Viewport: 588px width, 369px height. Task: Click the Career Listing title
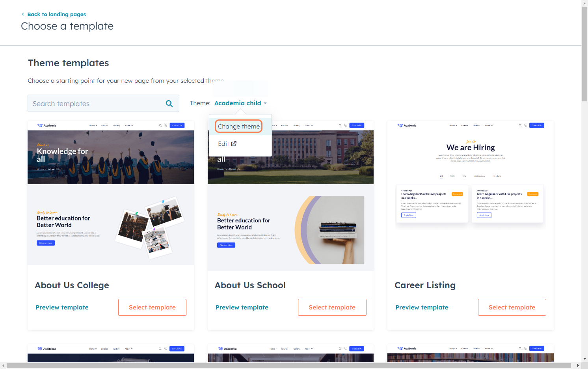coord(425,285)
